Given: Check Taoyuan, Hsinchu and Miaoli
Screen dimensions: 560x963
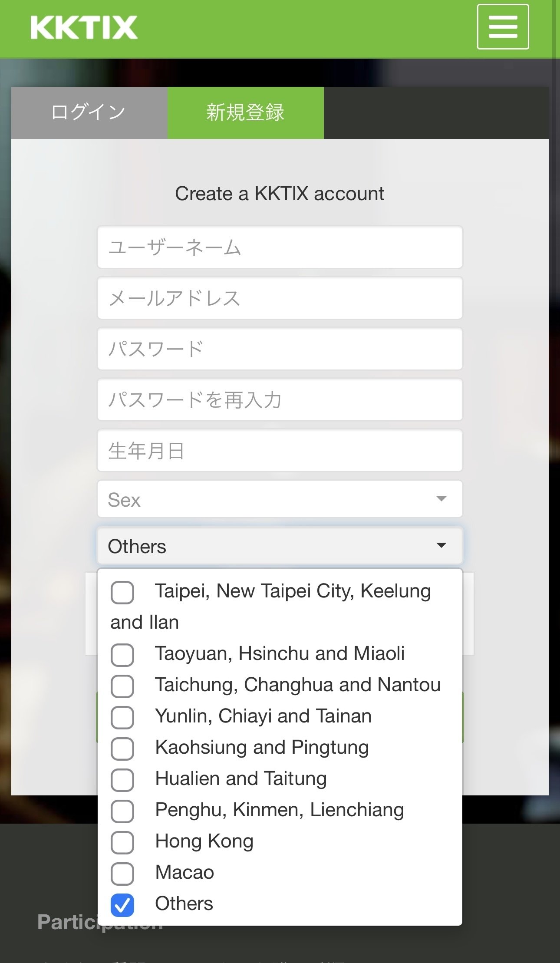Looking at the screenshot, I should (x=122, y=655).
